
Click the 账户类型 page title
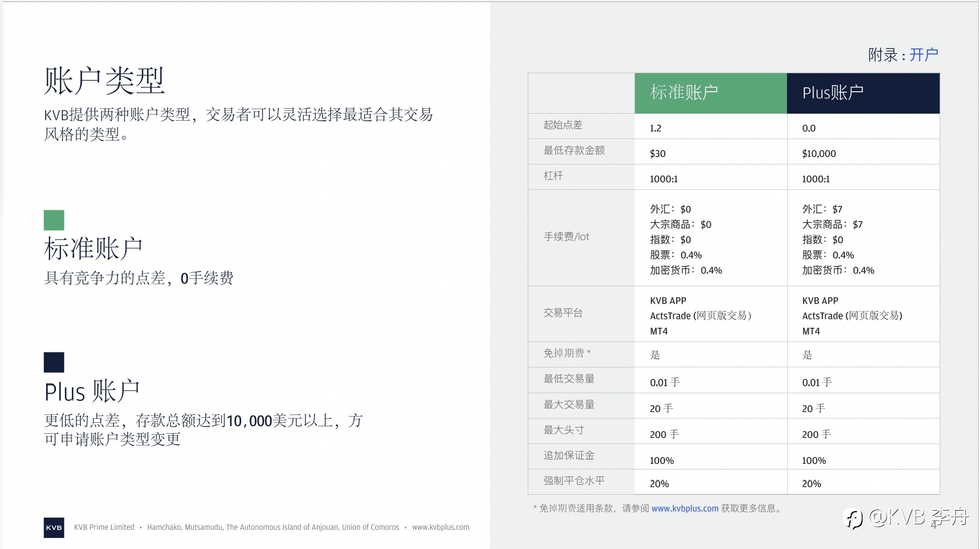coord(104,81)
